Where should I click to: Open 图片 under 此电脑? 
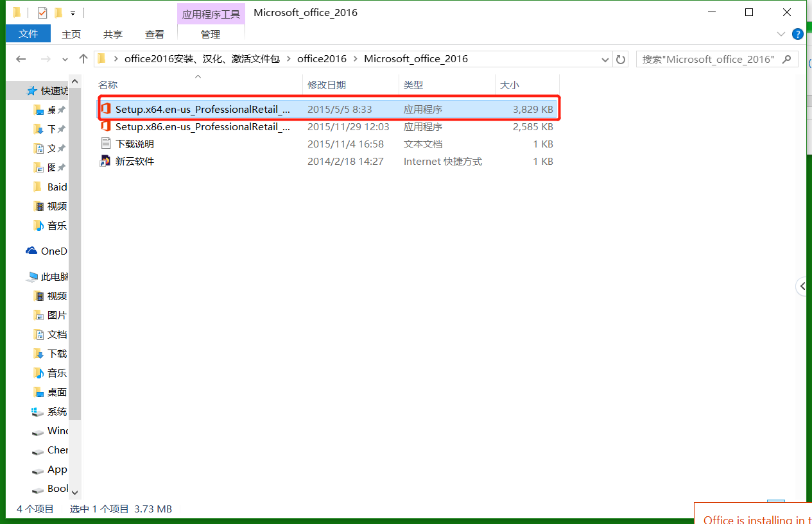(x=50, y=315)
